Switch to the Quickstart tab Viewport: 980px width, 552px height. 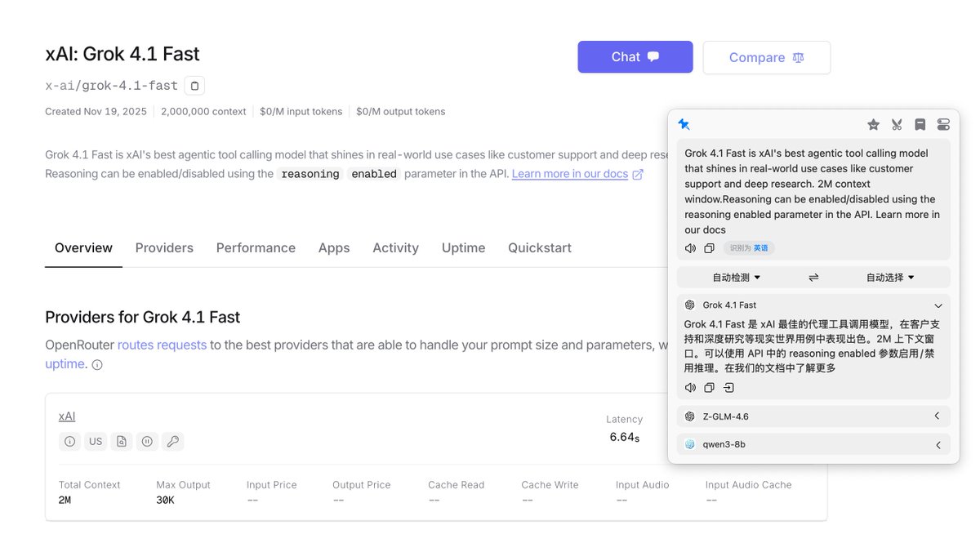(540, 248)
